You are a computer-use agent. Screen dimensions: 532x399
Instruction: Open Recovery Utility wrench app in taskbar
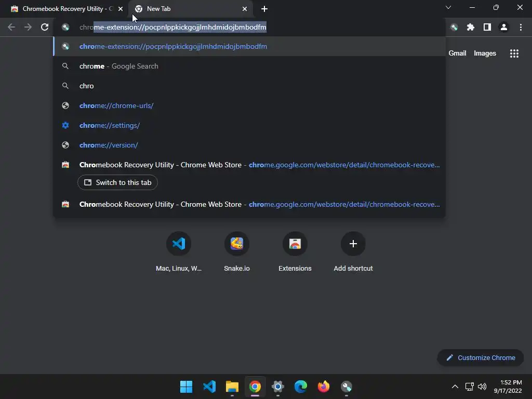point(347,387)
